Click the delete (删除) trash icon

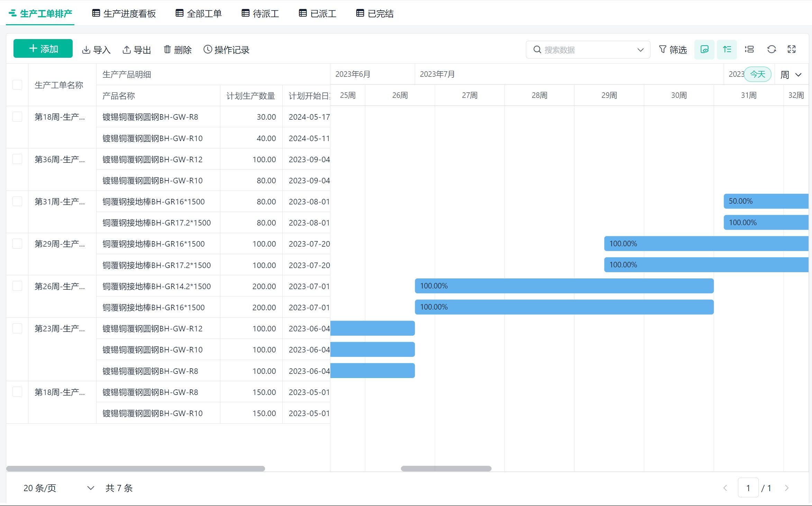[x=167, y=49]
